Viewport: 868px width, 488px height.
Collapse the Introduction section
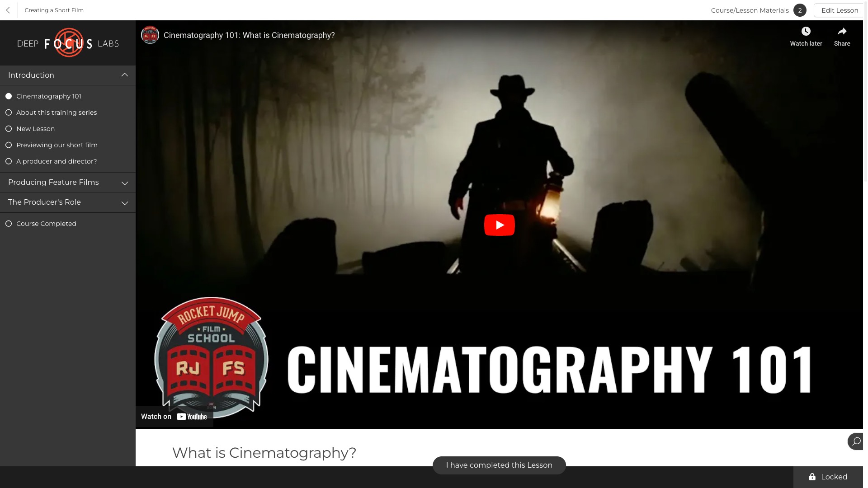click(x=125, y=75)
